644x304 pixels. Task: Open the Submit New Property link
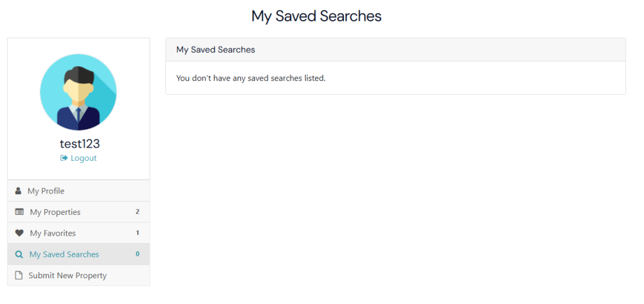(67, 276)
